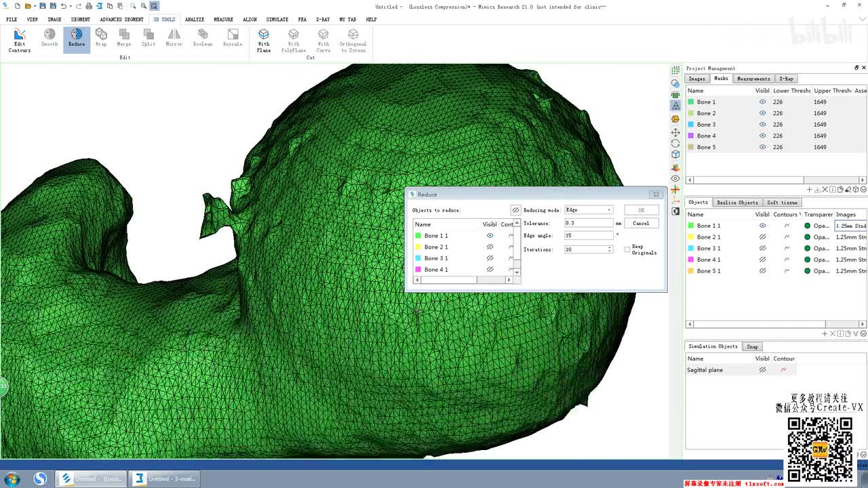Enable Keep Originals checkbox
Screen dimensions: 868x488
pyautogui.click(x=627, y=249)
